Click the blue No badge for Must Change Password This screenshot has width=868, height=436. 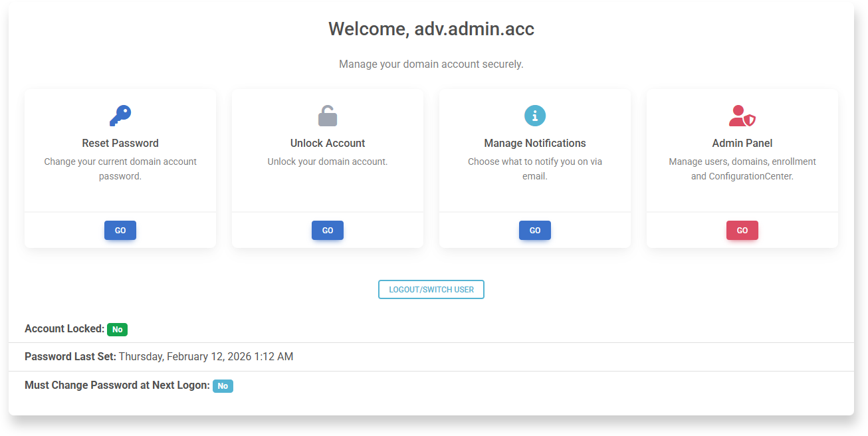coord(223,386)
